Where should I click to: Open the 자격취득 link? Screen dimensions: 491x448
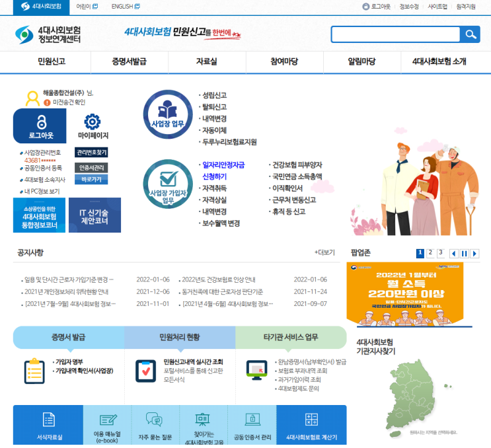tap(215, 188)
